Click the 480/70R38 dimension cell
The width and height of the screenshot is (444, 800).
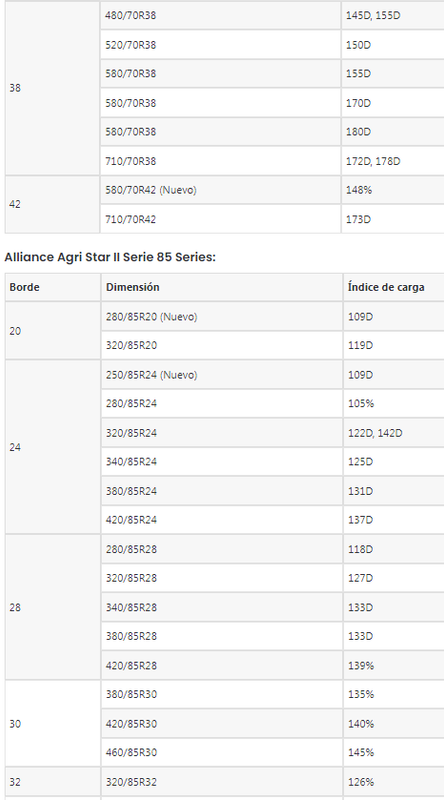[220, 15]
